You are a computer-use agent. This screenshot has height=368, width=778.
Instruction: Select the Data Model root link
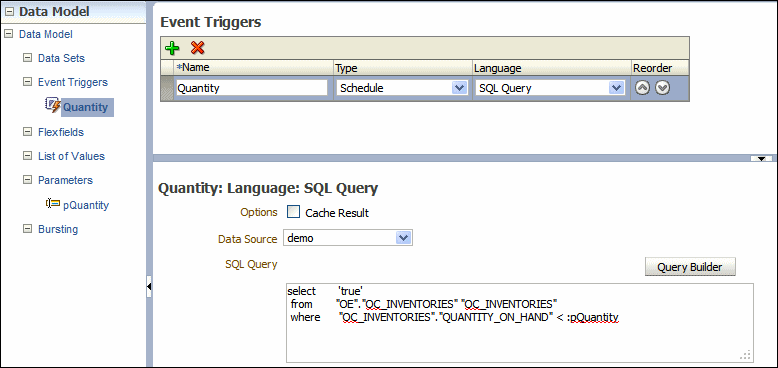[46, 34]
